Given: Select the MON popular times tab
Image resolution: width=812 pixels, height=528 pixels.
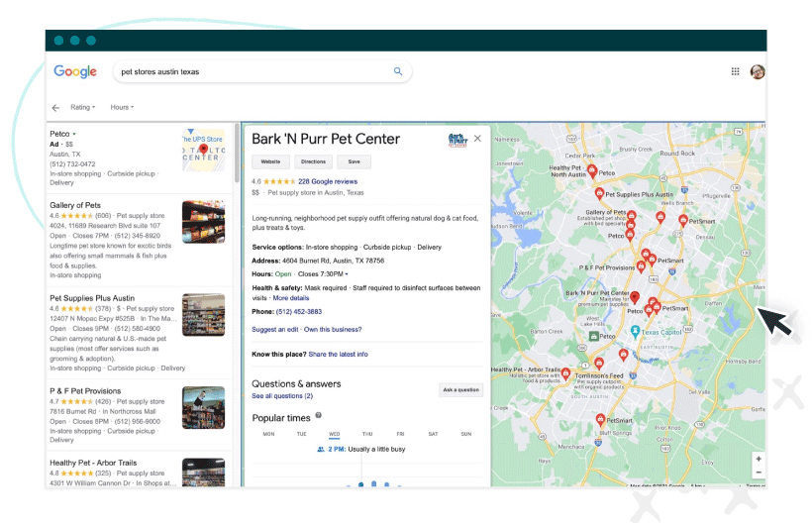Looking at the screenshot, I should [x=268, y=434].
